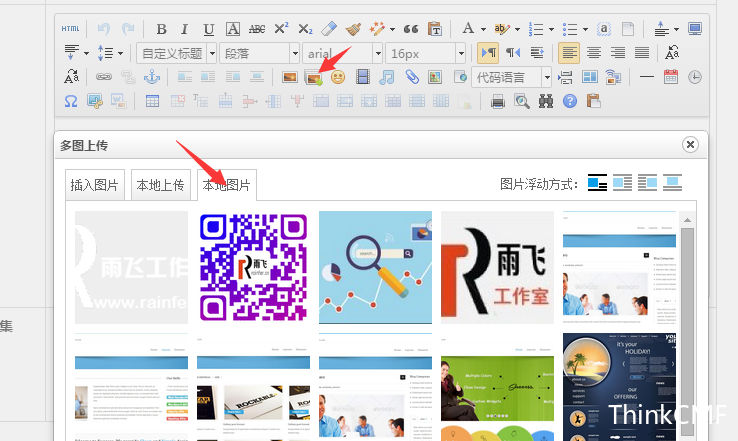
Task: Align text left
Action: [x=569, y=53]
